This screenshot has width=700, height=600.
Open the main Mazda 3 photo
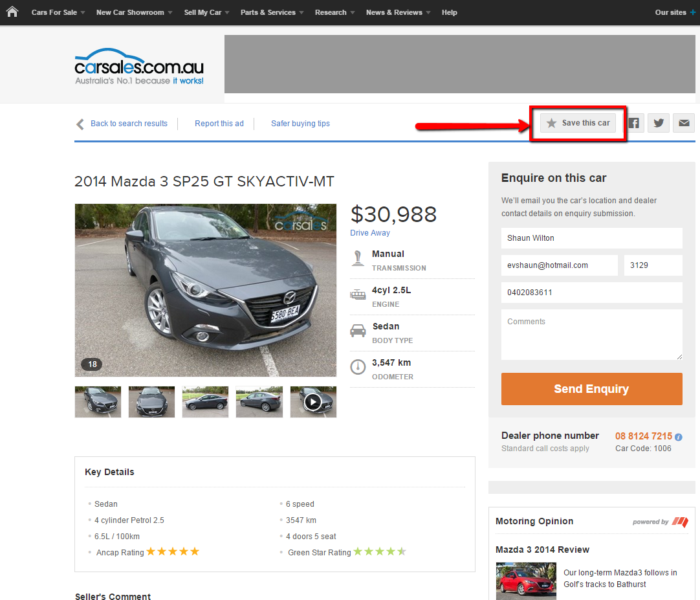point(205,291)
